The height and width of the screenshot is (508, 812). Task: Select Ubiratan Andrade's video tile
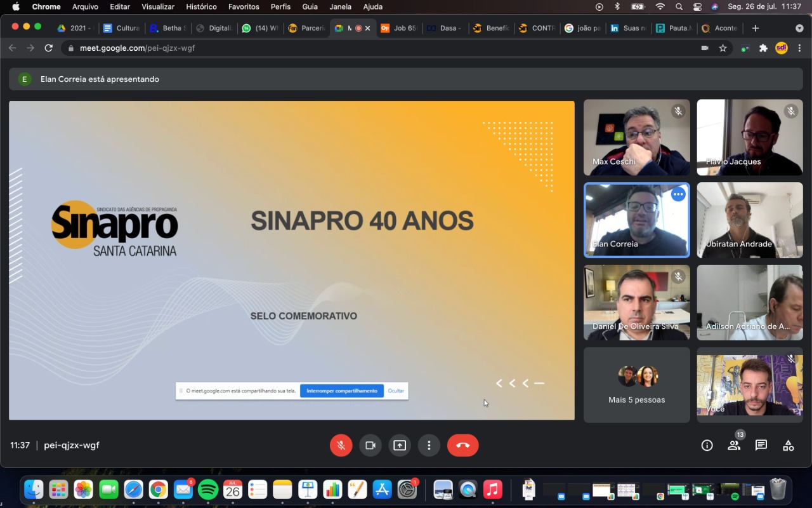click(x=750, y=220)
